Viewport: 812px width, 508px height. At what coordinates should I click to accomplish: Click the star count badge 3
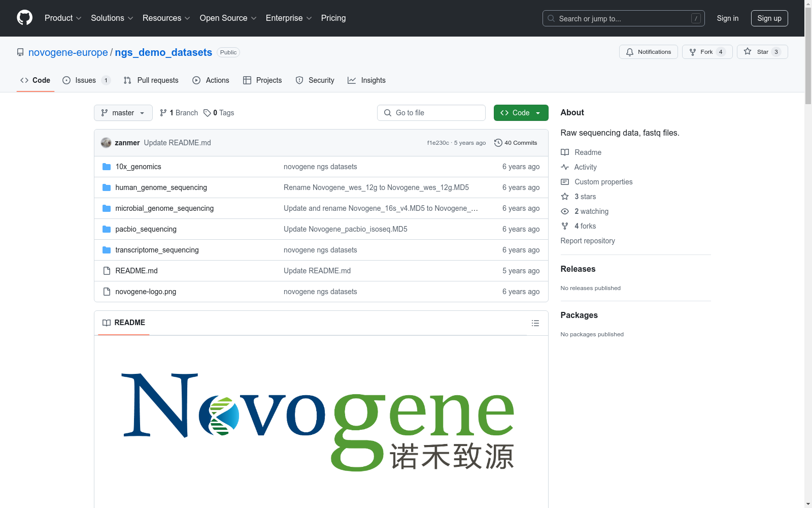tap(776, 52)
